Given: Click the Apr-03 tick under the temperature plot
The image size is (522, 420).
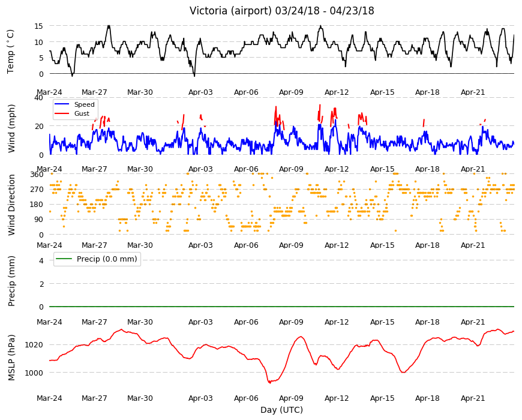Looking at the screenshot, I should tap(200, 92).
